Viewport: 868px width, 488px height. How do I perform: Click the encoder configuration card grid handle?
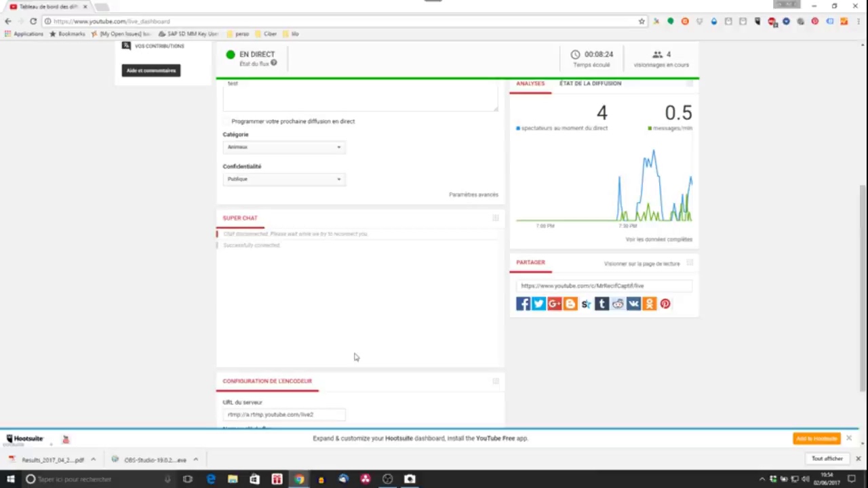point(496,381)
